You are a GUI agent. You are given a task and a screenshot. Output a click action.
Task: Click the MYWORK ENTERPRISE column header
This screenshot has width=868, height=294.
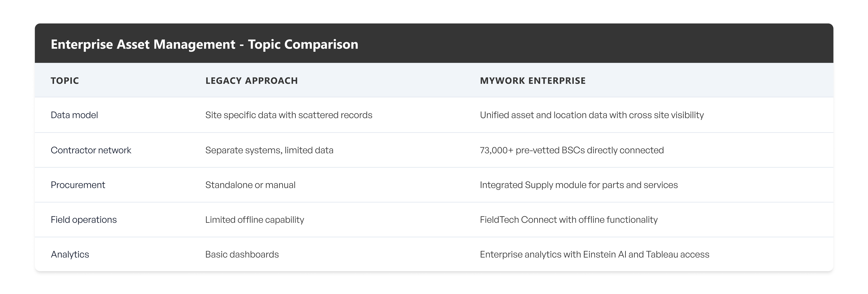tap(532, 81)
